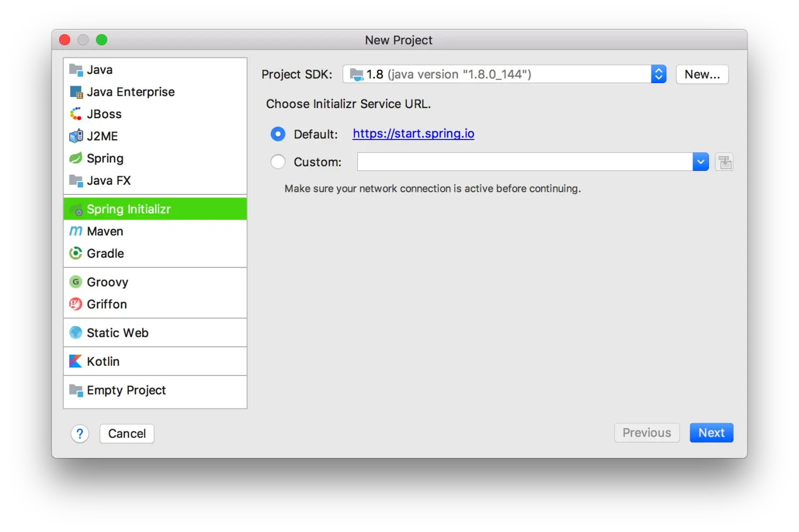Click the Gradle circular icon
The image size is (799, 532).
point(76,253)
